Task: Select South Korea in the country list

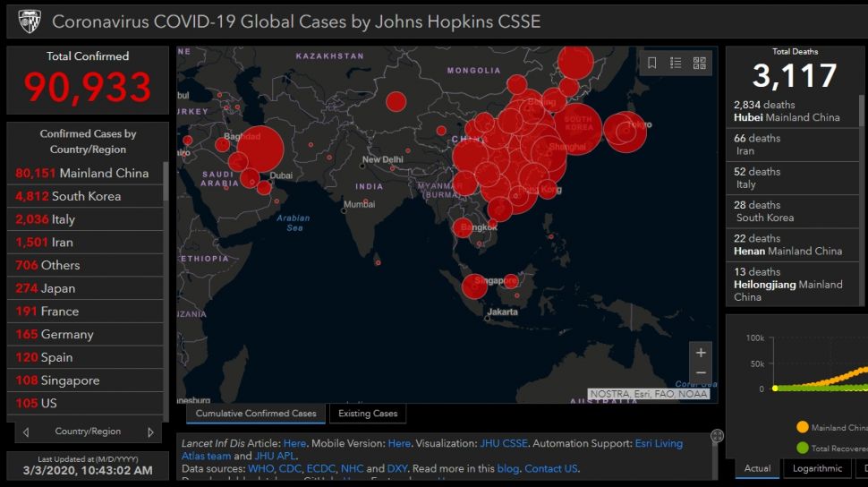Action: coord(86,196)
